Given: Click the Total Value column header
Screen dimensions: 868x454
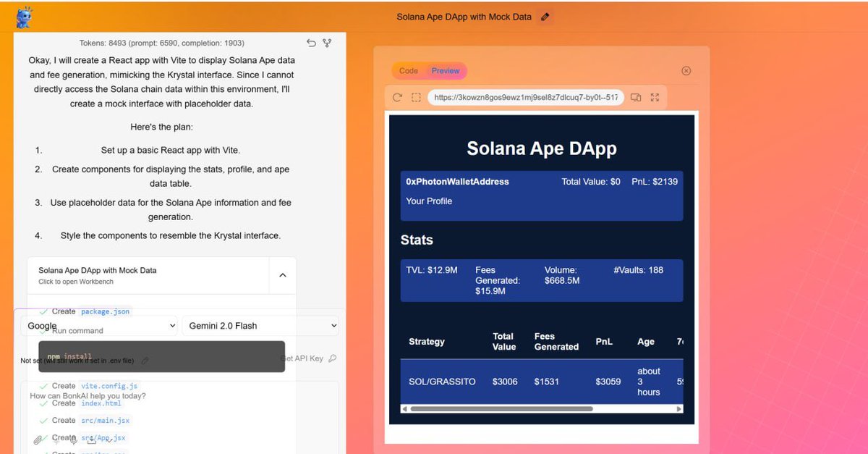Looking at the screenshot, I should pyautogui.click(x=503, y=342).
